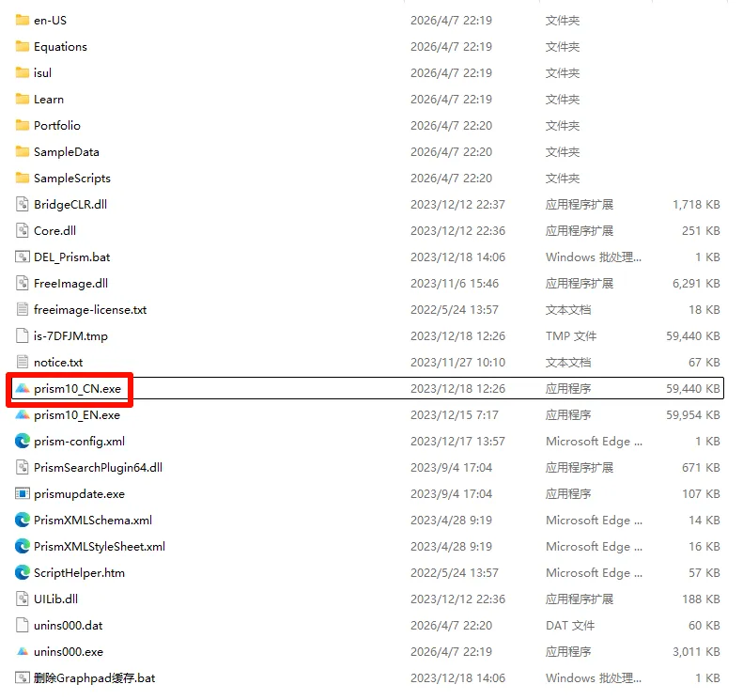Select the Portfolio folder name
This screenshot has height=700, width=743.
[57, 126]
